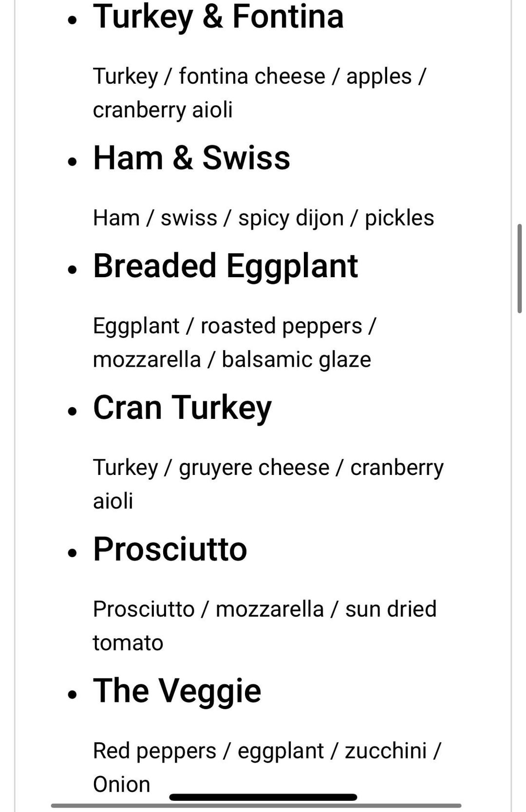This screenshot has height=812, width=526.
Task: Tap the roasted peppers ingredients text
Action: pos(234,342)
